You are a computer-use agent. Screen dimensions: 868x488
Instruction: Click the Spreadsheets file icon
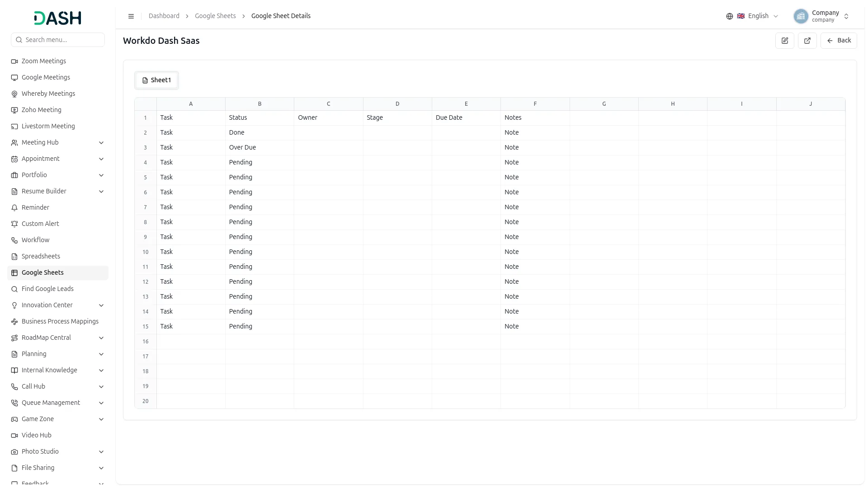(x=14, y=257)
